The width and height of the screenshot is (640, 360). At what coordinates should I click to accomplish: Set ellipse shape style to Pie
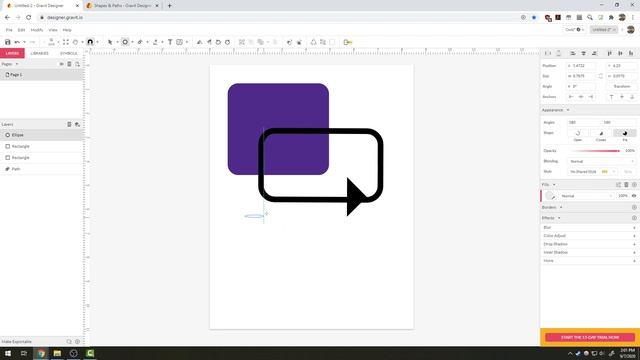pyautogui.click(x=624, y=133)
